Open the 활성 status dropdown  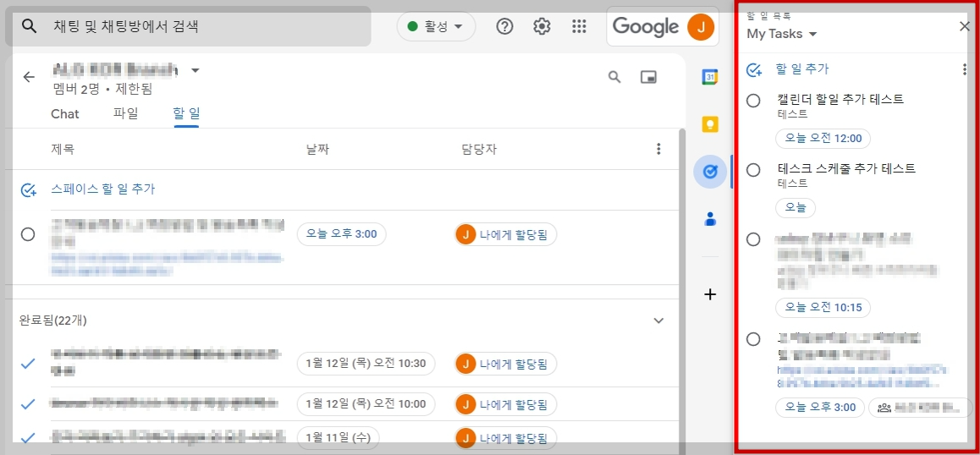click(x=436, y=26)
